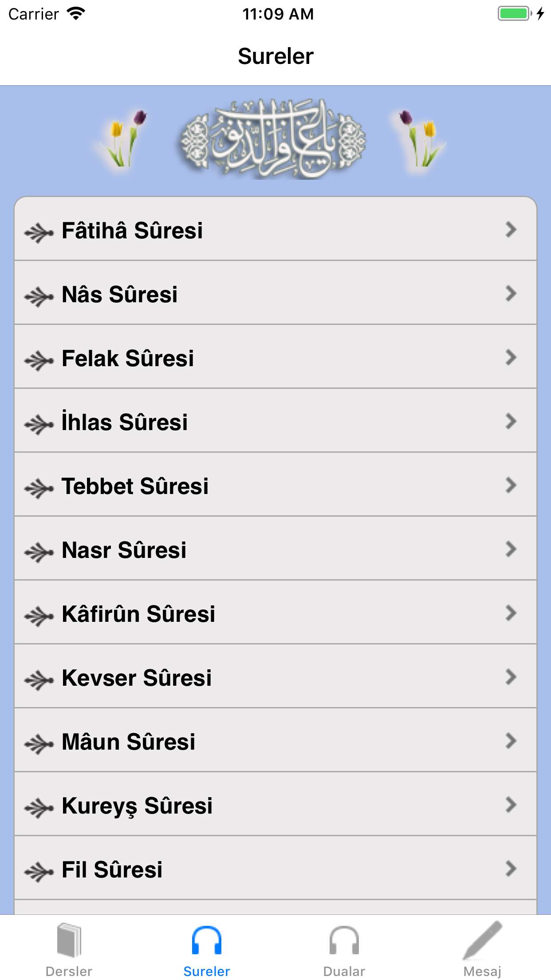Tap the blue Sureler headphones icon

point(206,940)
